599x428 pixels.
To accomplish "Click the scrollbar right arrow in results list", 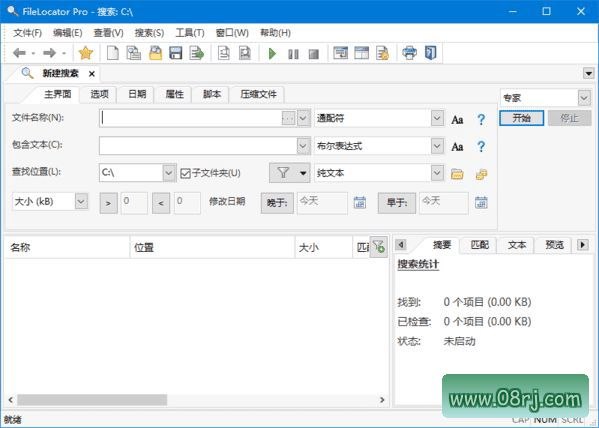I will point(382,400).
